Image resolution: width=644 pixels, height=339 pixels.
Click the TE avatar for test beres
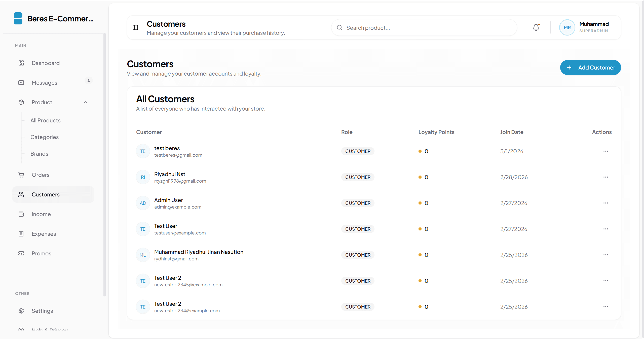click(143, 151)
